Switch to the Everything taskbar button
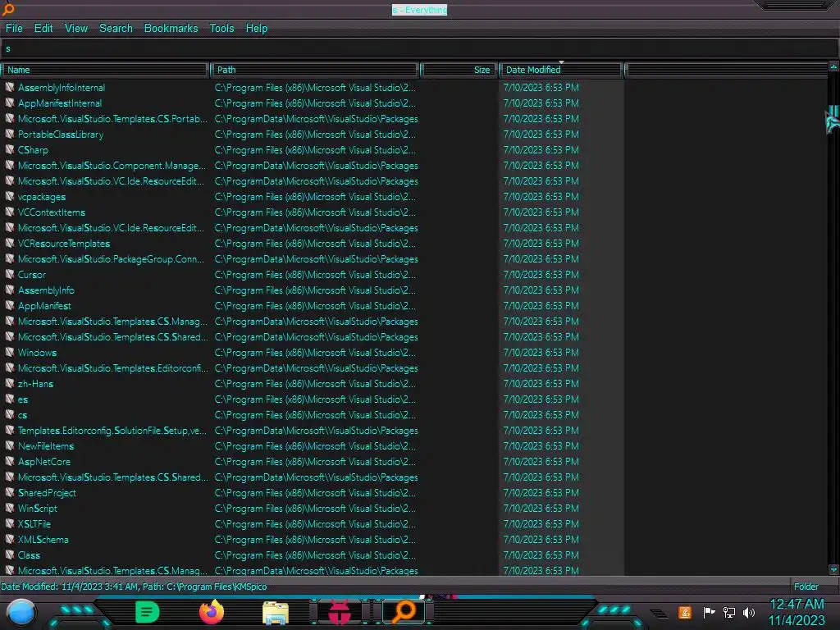 404,612
